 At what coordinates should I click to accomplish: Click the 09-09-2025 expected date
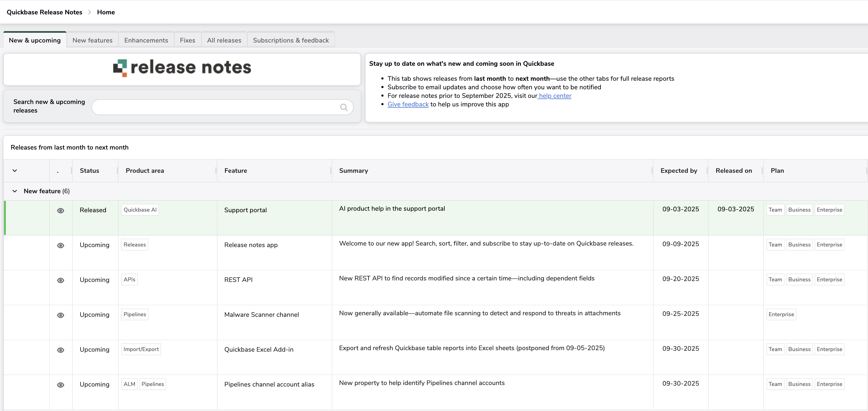(x=681, y=244)
